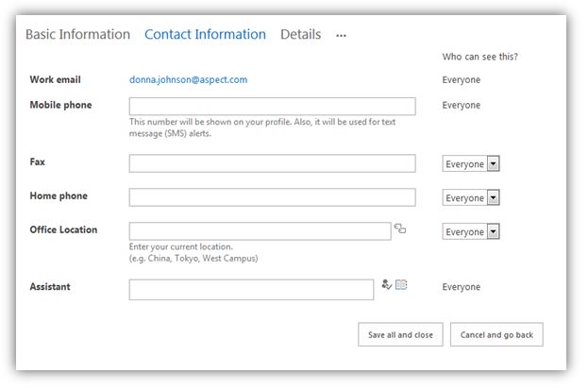Focus the Mobile phone input field
The width and height of the screenshot is (588, 390).
pos(272,106)
